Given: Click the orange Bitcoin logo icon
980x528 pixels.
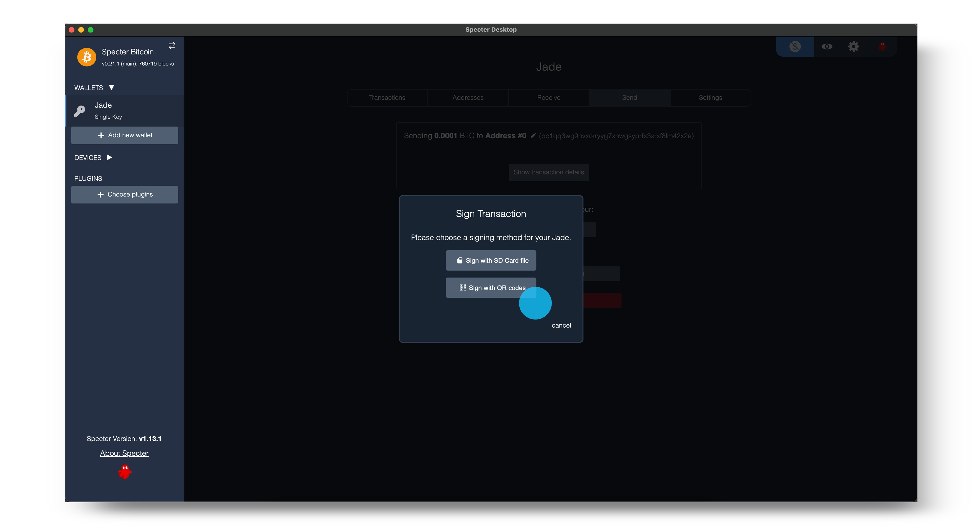Looking at the screenshot, I should (87, 57).
